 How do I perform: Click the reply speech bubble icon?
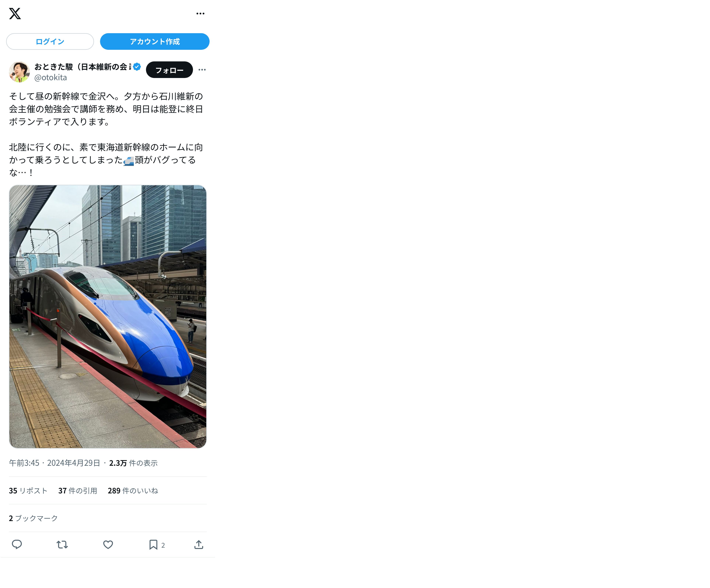tap(17, 545)
